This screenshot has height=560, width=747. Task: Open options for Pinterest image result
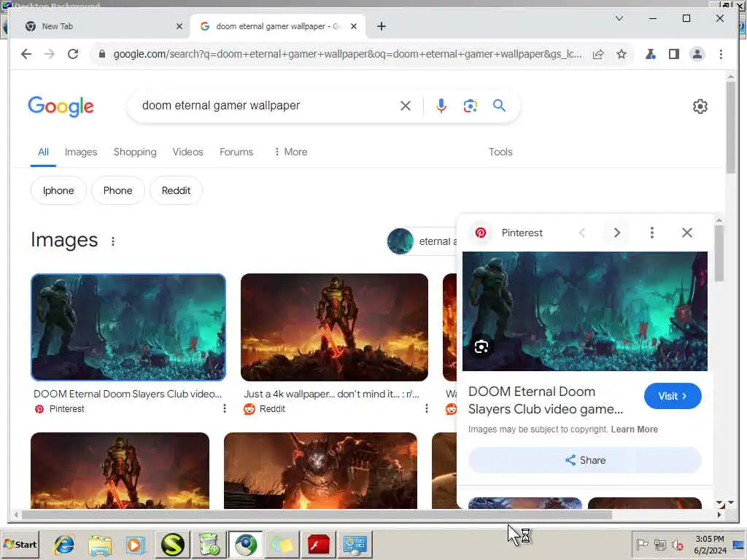(225, 408)
